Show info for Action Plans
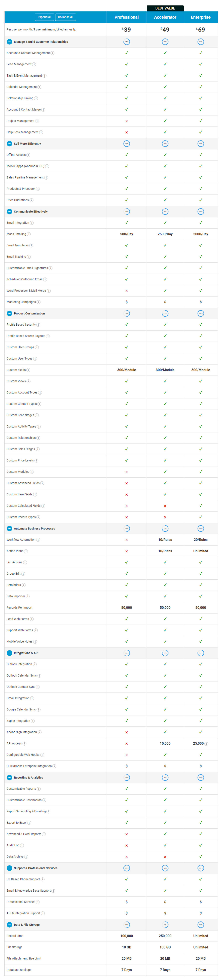221x980 pixels. (x=26, y=551)
